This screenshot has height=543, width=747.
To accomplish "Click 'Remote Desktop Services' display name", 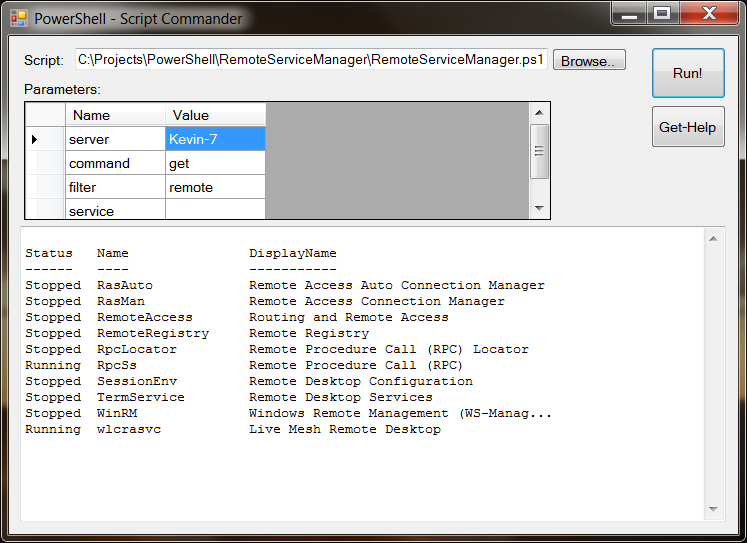I will tap(341, 397).
